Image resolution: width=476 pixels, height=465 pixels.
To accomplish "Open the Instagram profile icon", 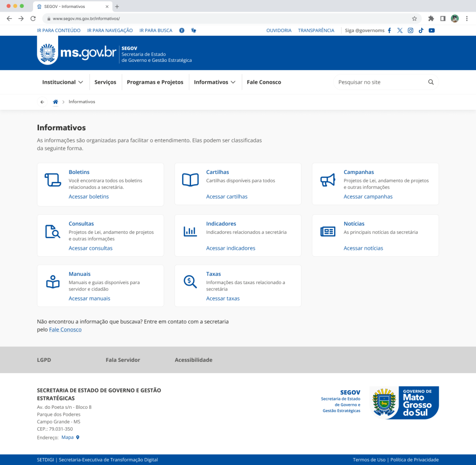I will [410, 31].
